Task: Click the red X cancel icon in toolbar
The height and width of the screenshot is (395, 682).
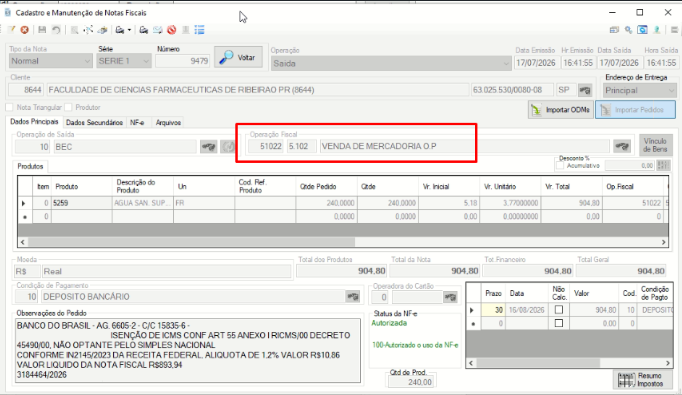Action: 25,30
